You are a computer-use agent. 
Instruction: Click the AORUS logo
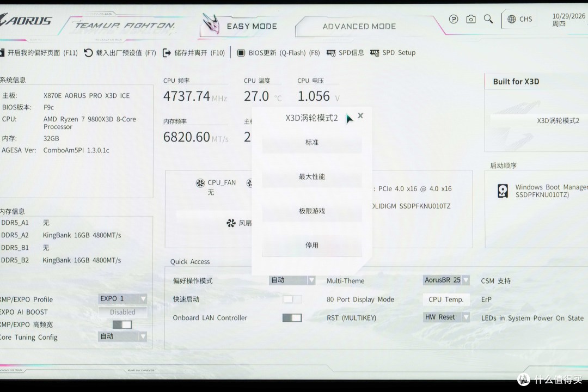26,20
